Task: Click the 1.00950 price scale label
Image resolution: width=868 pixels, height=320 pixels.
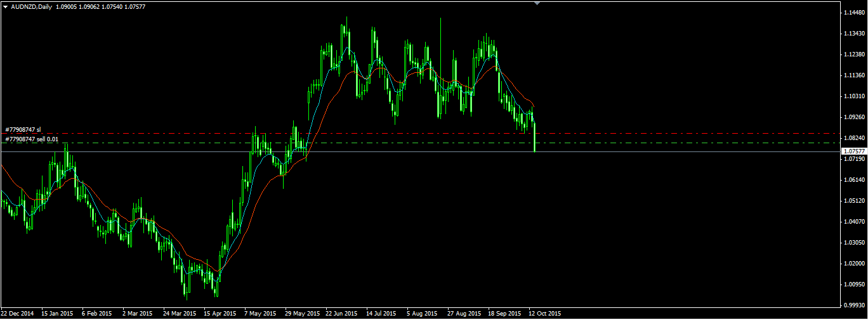Action: [x=854, y=285]
